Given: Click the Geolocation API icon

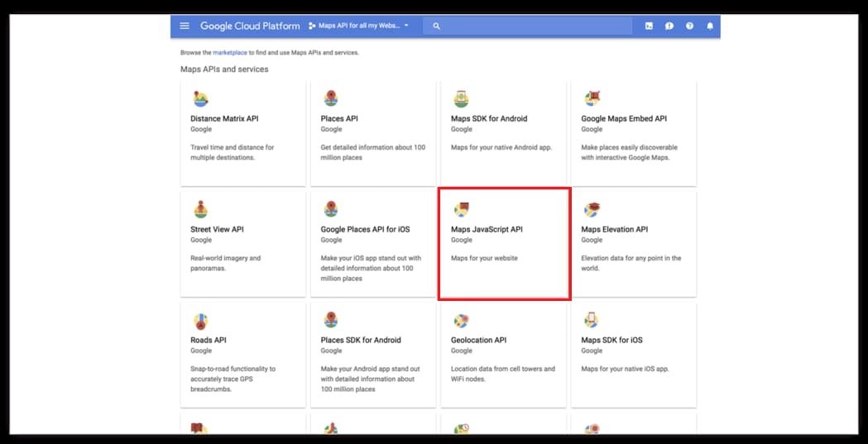Looking at the screenshot, I should (x=461, y=321).
